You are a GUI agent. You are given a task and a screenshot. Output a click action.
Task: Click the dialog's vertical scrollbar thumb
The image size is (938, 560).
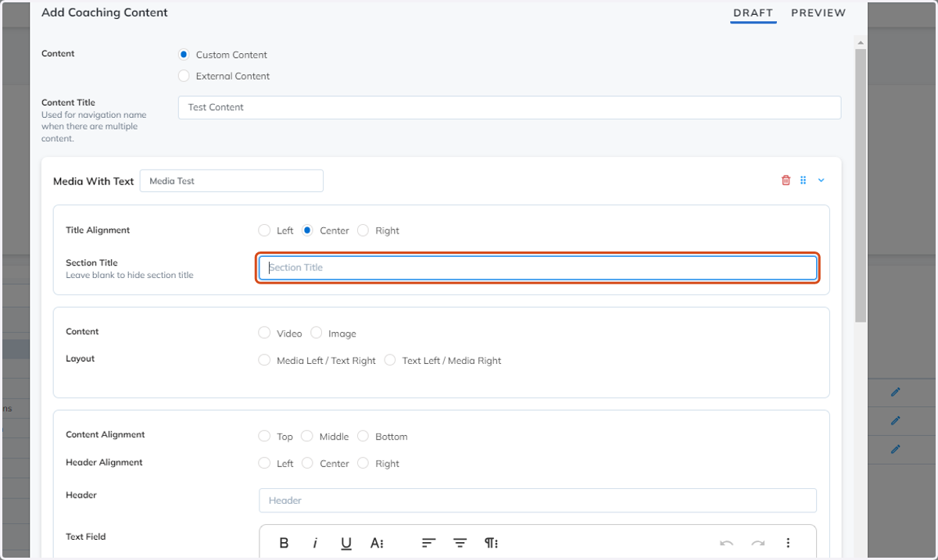[x=861, y=185]
